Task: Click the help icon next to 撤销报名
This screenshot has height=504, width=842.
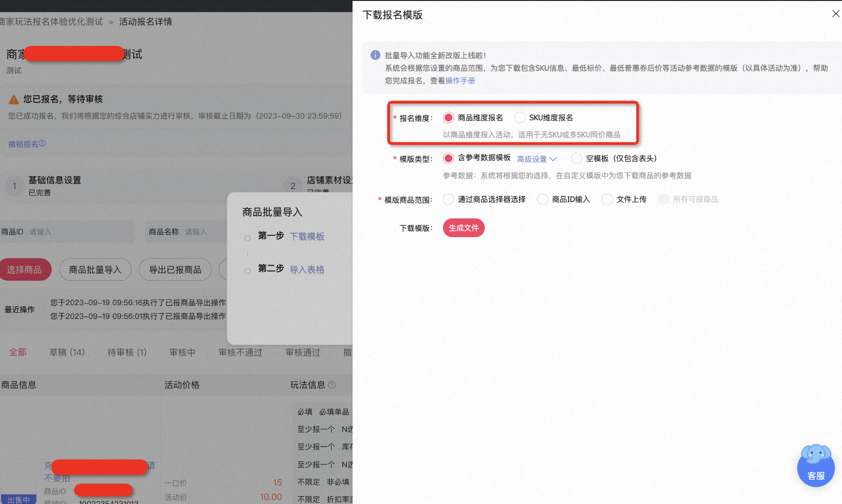Action: click(42, 143)
